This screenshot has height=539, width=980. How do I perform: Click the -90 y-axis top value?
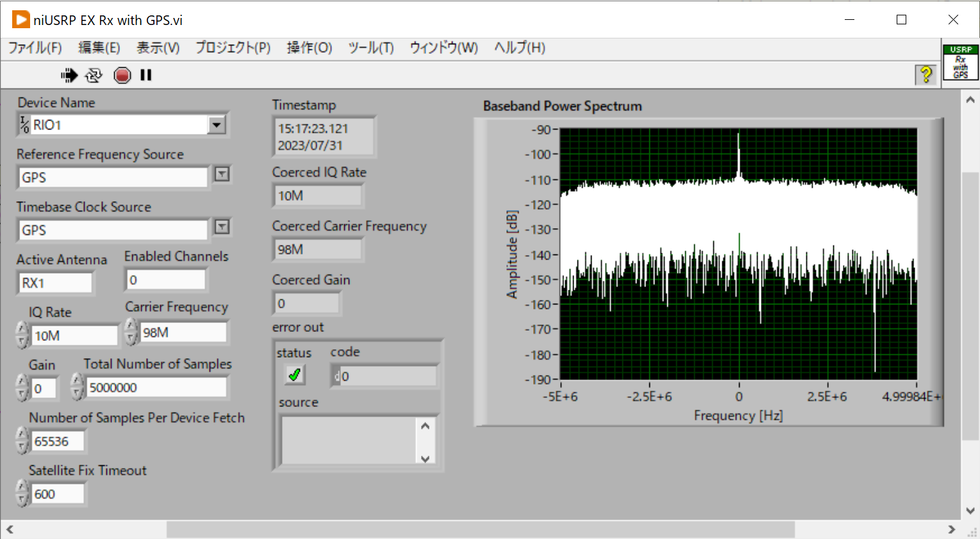coord(542,130)
